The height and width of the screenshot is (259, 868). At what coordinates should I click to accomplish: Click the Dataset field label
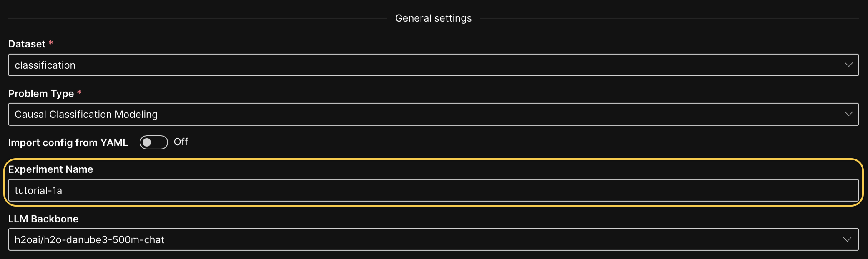click(27, 44)
